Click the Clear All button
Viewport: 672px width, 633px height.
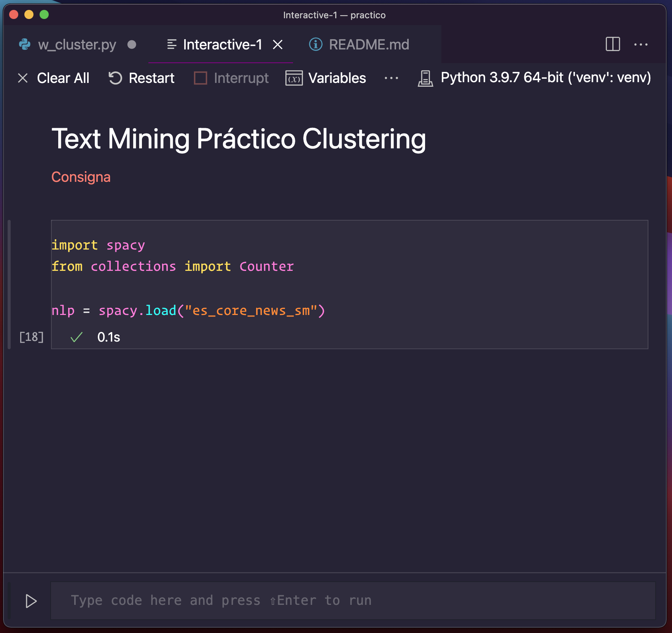coord(63,78)
